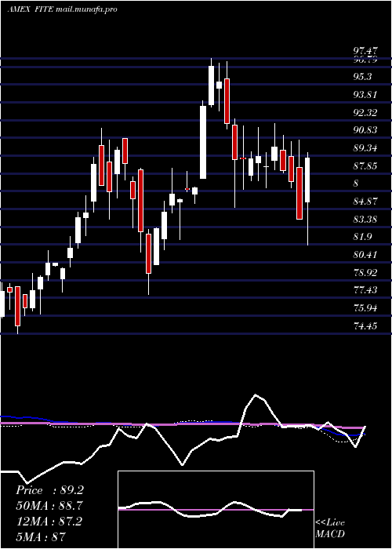Click the 84.87 price axis label
This screenshot has height=549, width=392.
(365, 202)
